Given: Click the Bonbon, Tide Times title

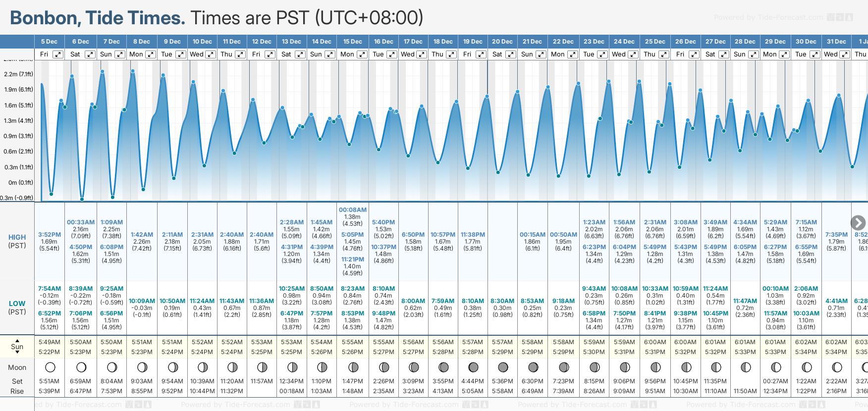Looking at the screenshot, I should 98,18.
